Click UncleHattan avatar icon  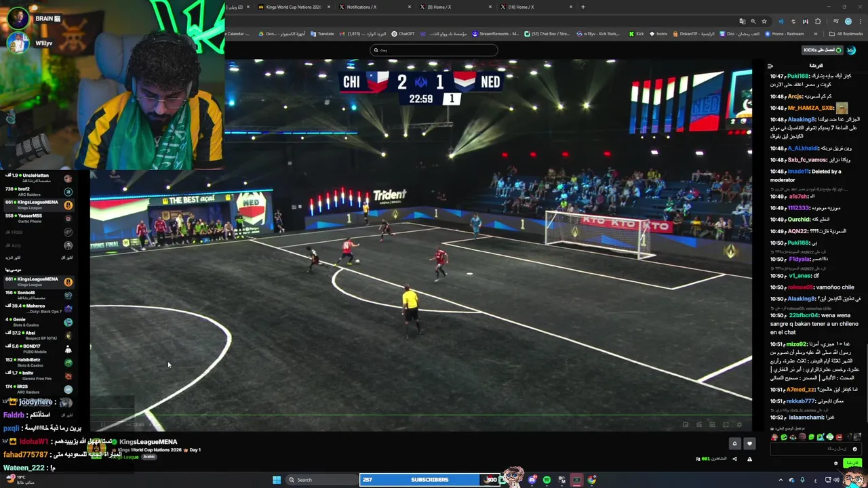pyautogui.click(x=68, y=178)
